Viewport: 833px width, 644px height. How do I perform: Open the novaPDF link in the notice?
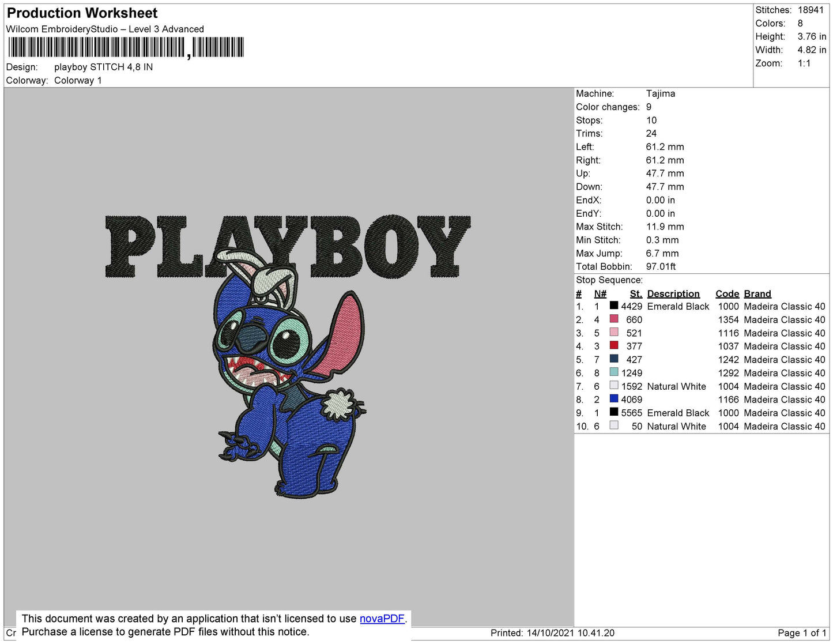click(382, 619)
